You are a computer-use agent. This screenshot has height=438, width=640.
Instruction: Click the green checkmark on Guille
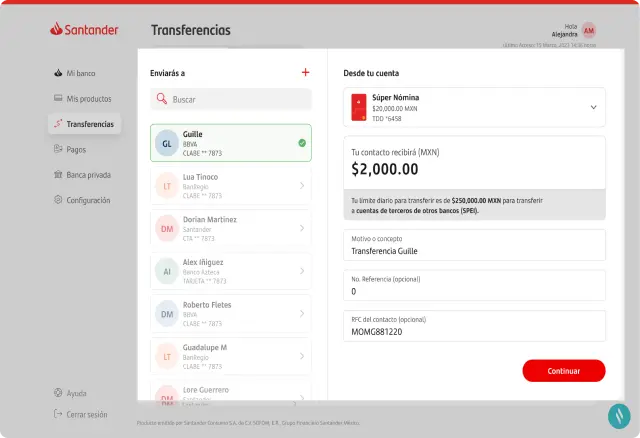[x=302, y=143]
